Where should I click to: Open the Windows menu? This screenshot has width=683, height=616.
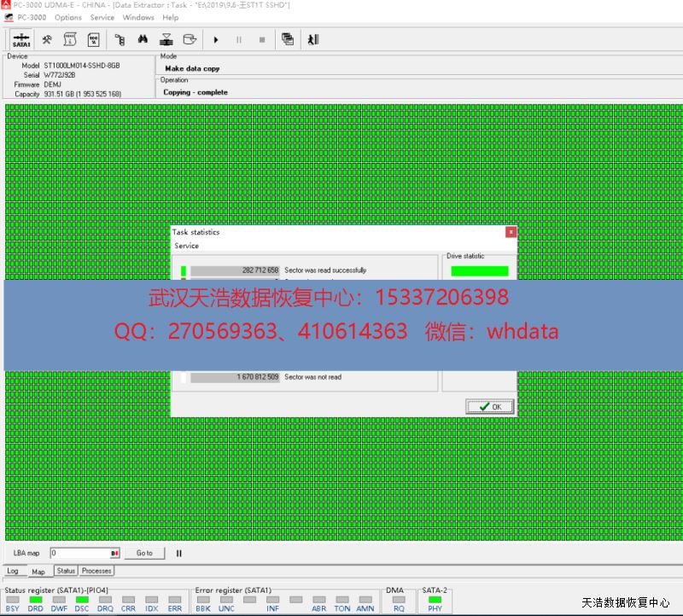138,17
